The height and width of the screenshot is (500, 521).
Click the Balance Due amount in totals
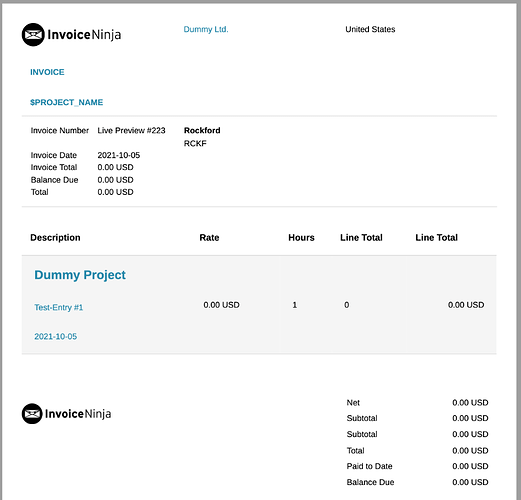[x=470, y=482]
